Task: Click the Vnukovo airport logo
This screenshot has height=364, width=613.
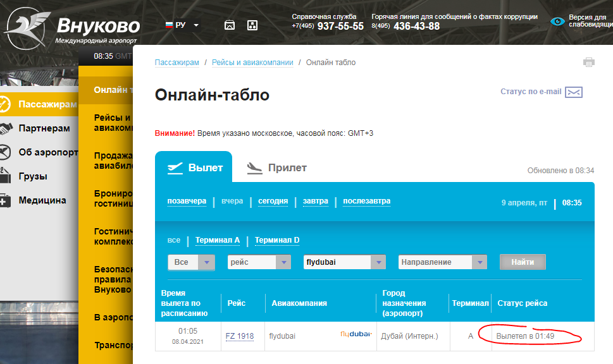Action: coord(72,27)
